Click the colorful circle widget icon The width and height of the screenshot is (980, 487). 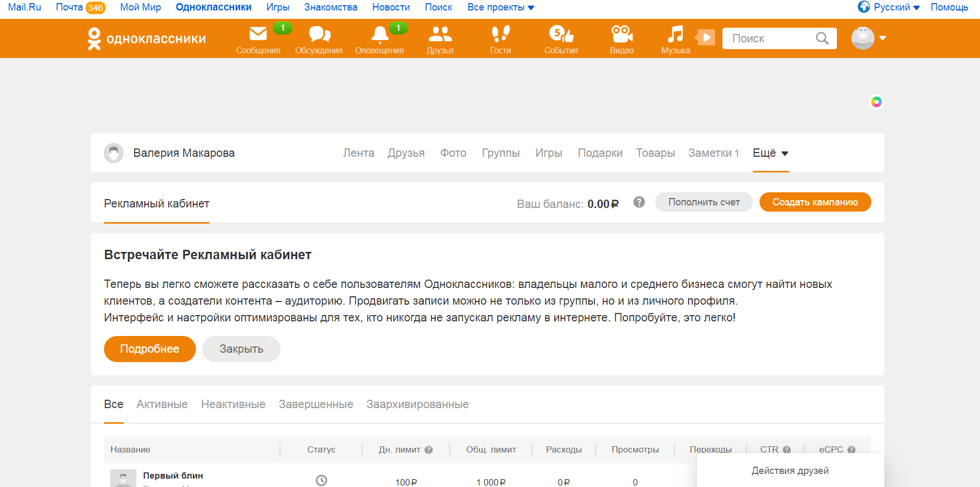click(877, 102)
